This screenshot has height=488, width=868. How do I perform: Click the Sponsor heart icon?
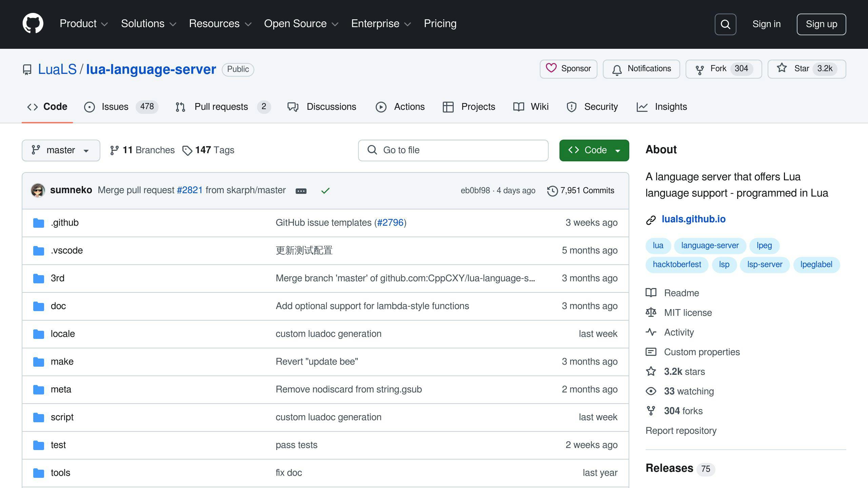point(551,68)
